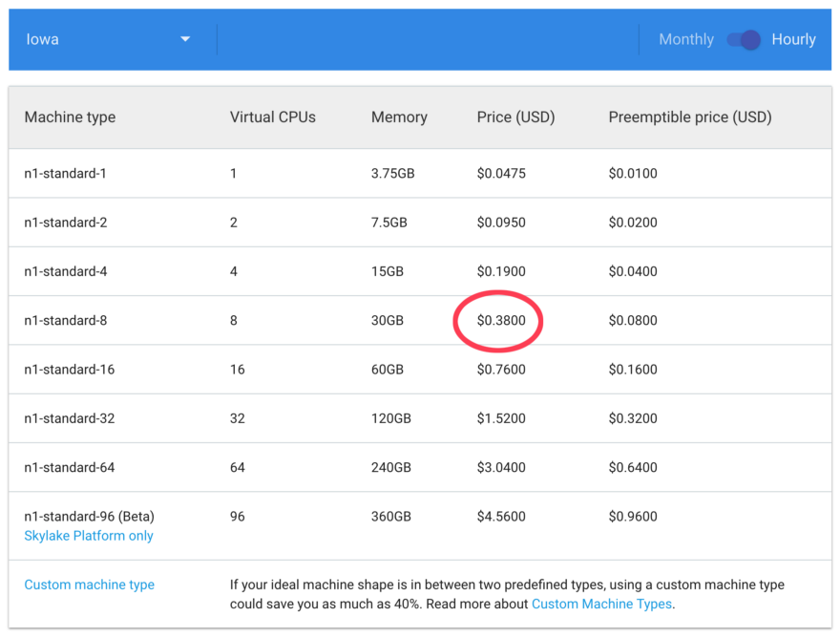Select the Monthly pricing label
The image size is (840, 638).
(685, 40)
